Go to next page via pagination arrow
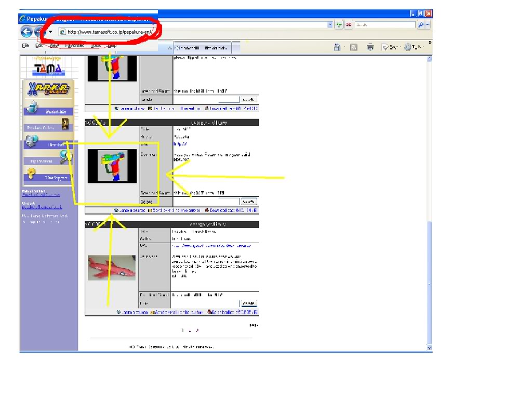532x413 pixels. pos(197,330)
